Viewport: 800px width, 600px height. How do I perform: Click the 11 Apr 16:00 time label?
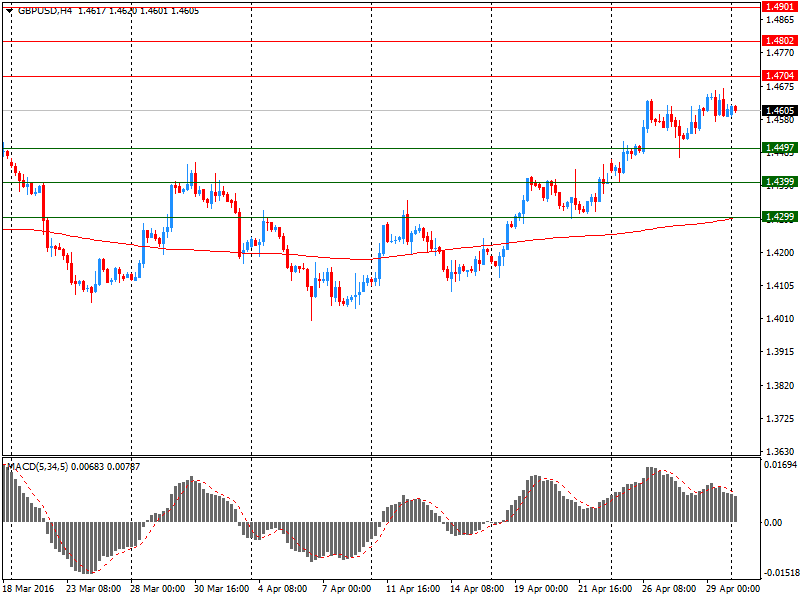(413, 589)
